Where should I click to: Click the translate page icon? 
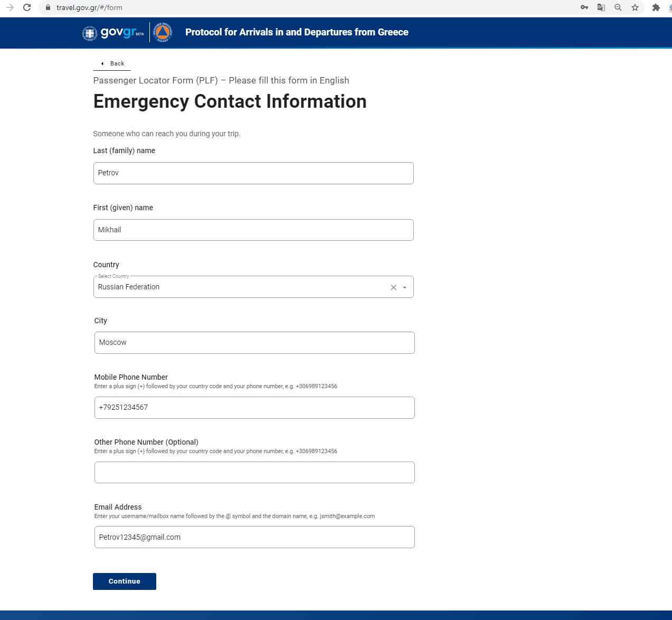(x=601, y=7)
